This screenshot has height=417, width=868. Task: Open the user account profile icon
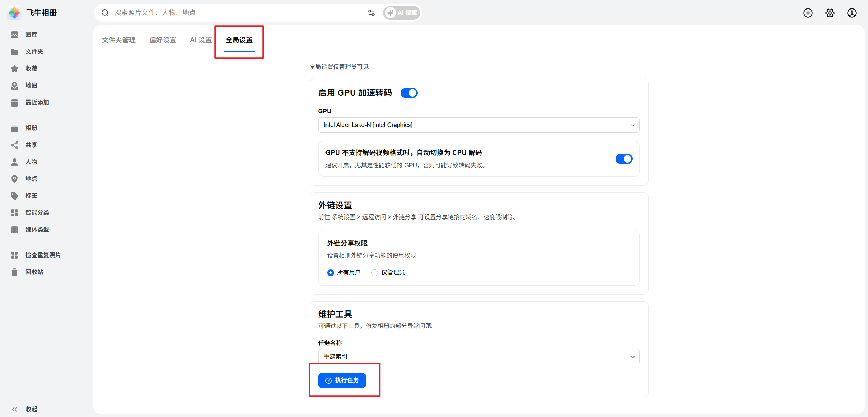click(852, 13)
